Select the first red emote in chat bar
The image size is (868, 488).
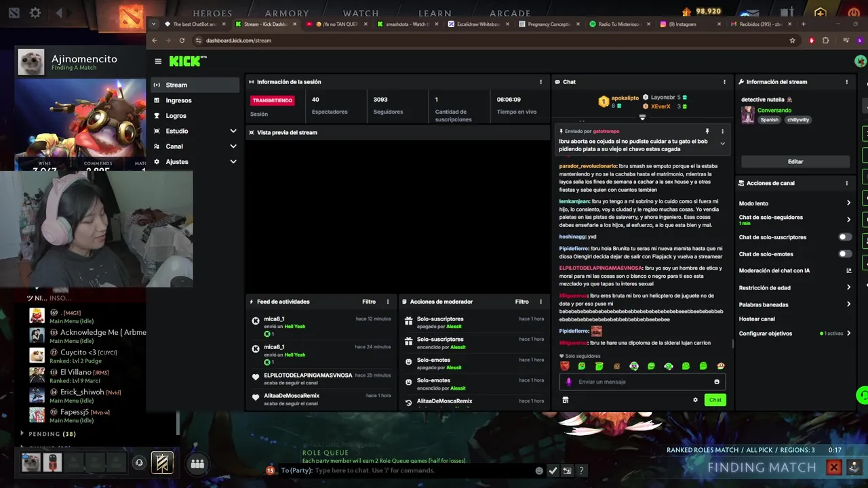click(564, 366)
